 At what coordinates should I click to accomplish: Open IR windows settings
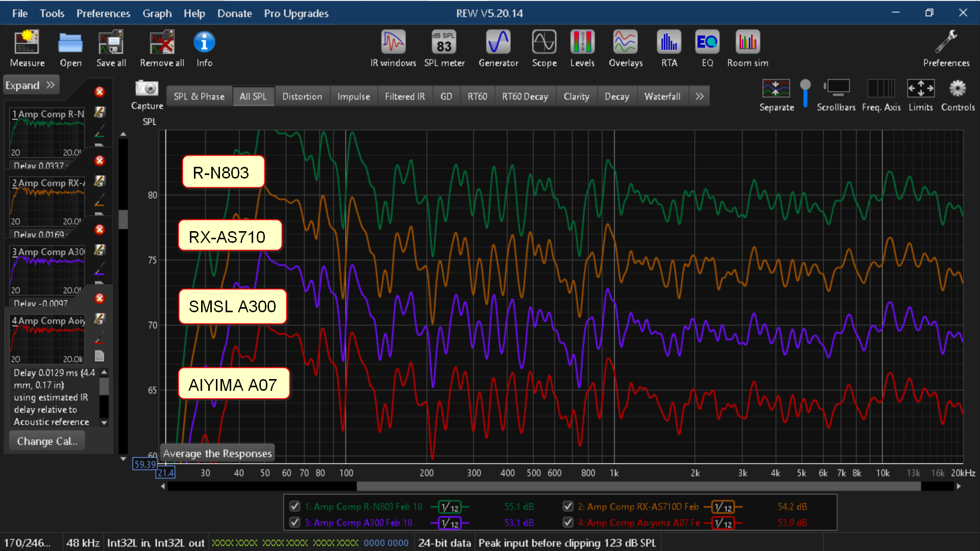click(393, 48)
